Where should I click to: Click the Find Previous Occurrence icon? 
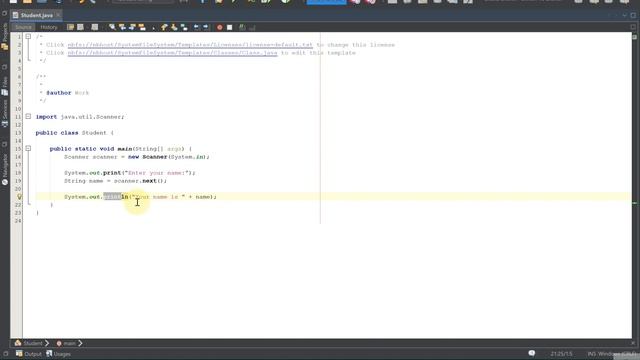(x=122, y=27)
